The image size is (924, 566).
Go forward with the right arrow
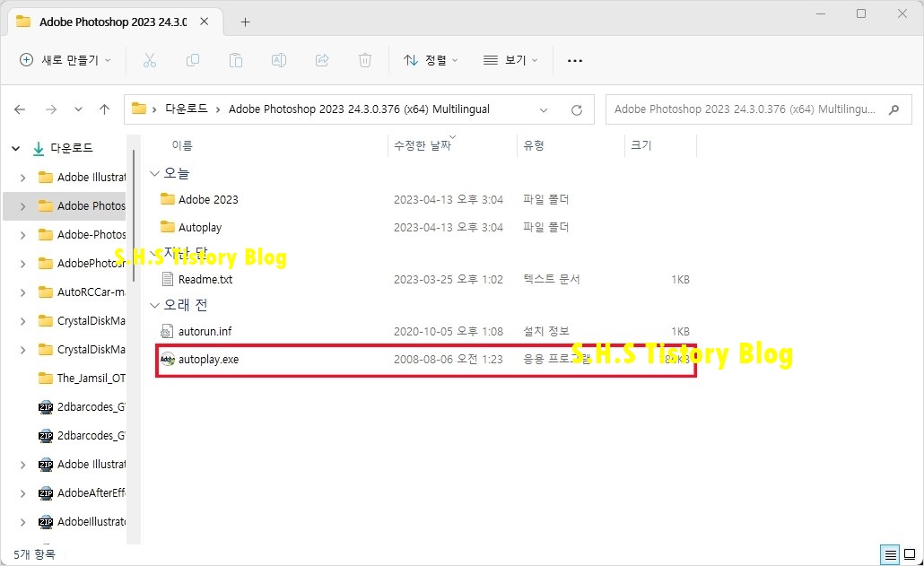(51, 109)
